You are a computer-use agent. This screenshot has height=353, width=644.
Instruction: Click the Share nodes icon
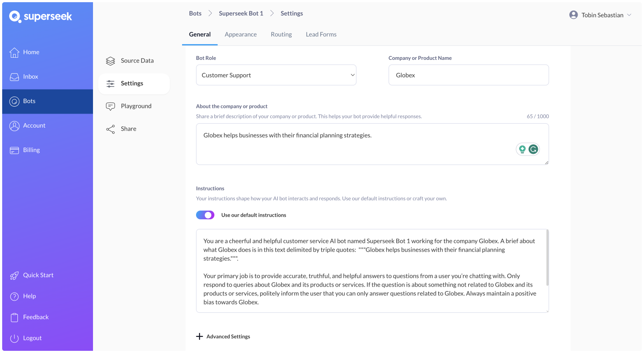coord(110,129)
